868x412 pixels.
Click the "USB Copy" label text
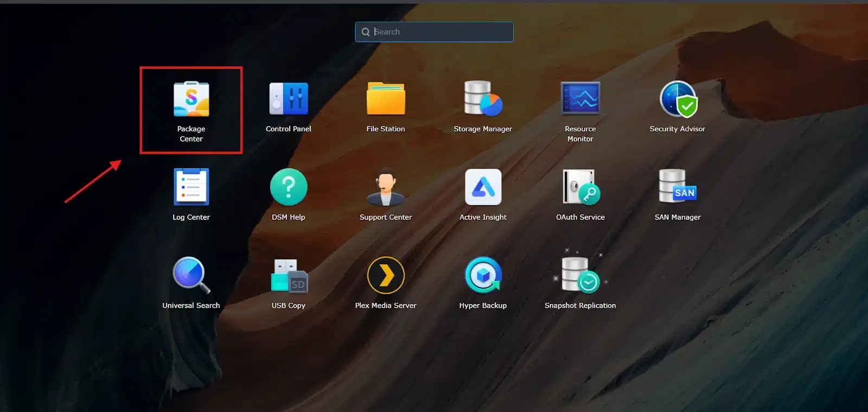[289, 306]
